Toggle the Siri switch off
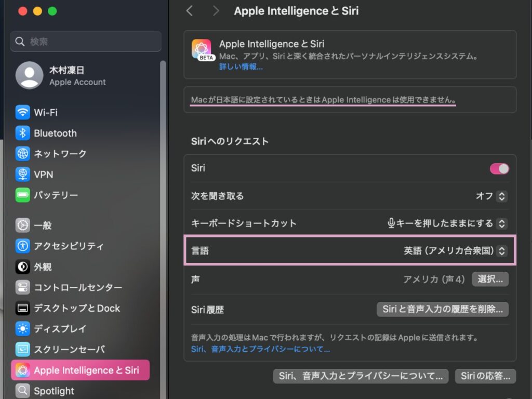This screenshot has height=399, width=532. click(498, 168)
